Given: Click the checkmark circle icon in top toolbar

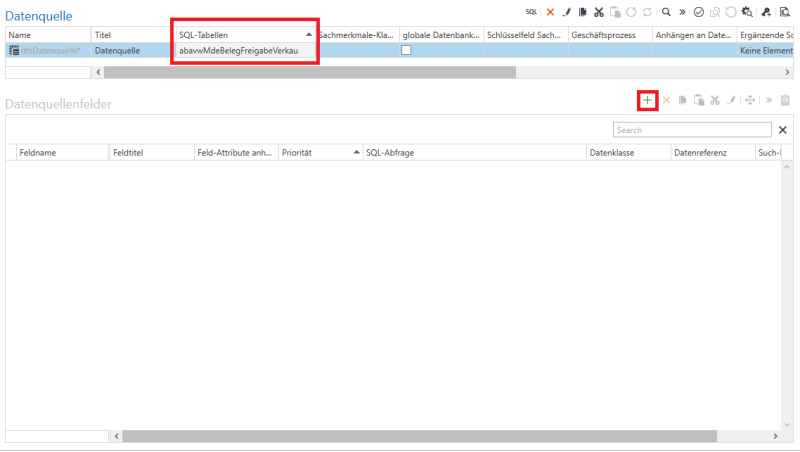Looking at the screenshot, I should click(x=698, y=12).
